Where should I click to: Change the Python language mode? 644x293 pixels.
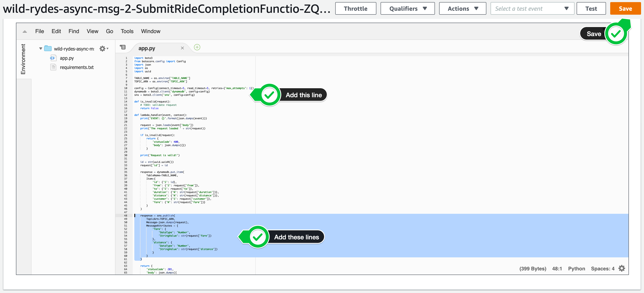pyautogui.click(x=576, y=268)
